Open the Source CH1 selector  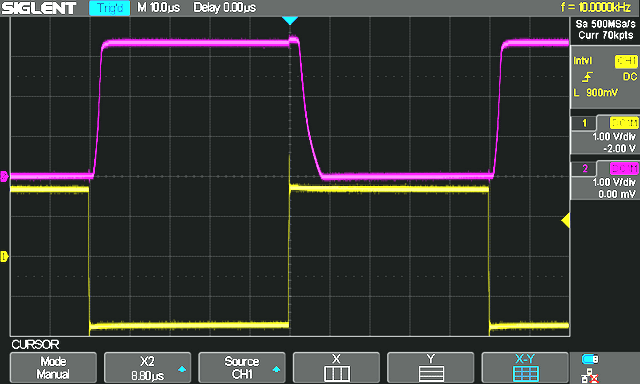(242, 367)
